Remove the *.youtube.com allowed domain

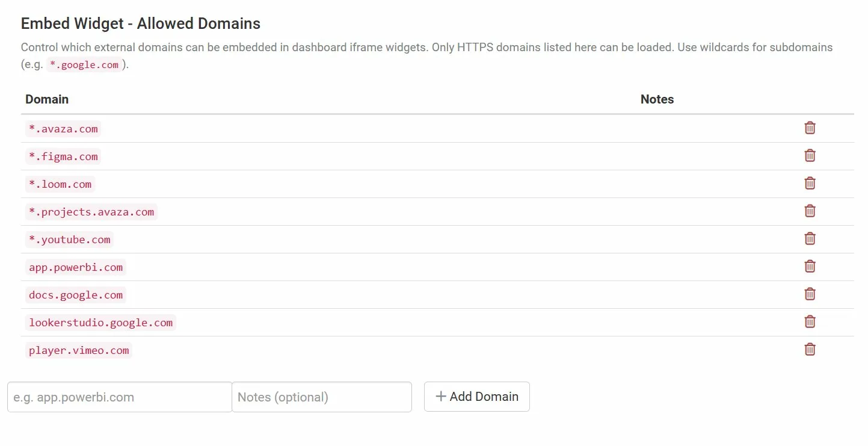click(x=810, y=238)
